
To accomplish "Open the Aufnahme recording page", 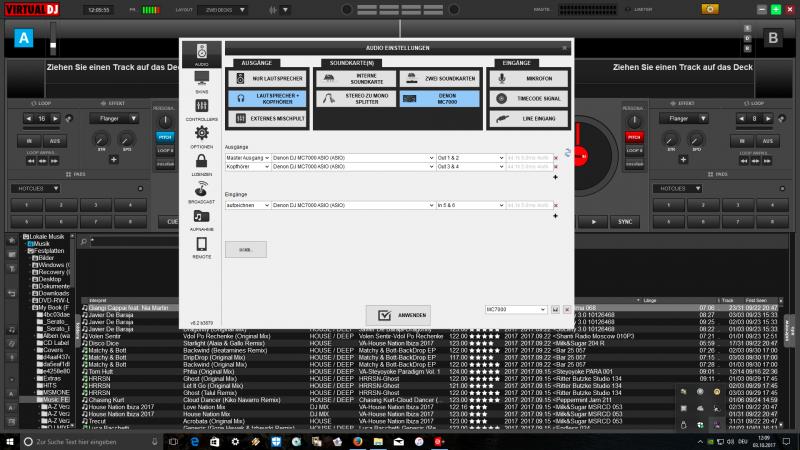I will coord(202,220).
